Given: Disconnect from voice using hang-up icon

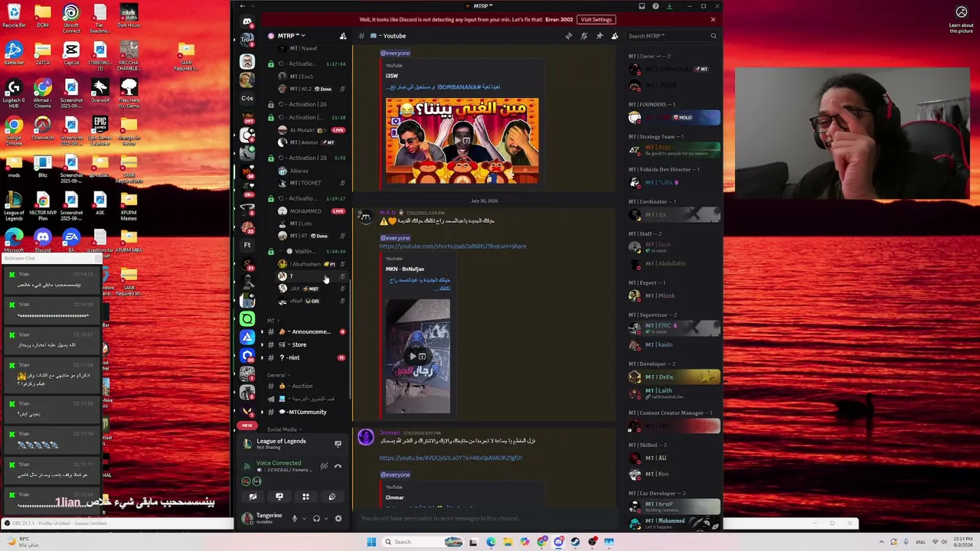Looking at the screenshot, I should coord(338,466).
